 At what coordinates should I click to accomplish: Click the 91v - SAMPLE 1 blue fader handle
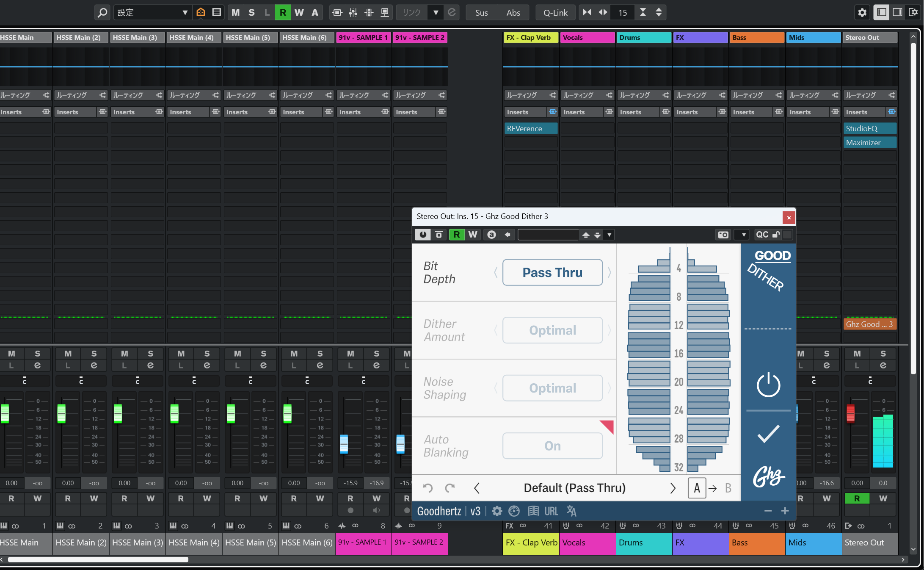click(x=344, y=444)
